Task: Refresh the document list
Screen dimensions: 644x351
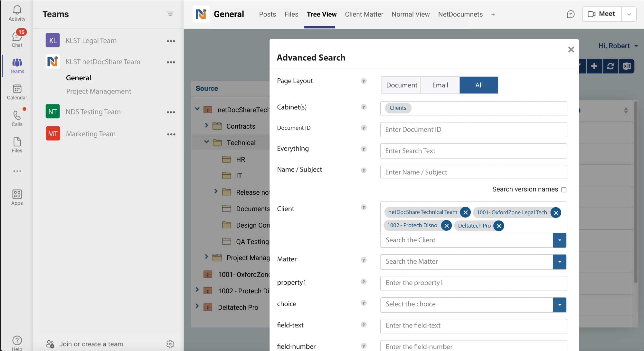Action: click(611, 66)
